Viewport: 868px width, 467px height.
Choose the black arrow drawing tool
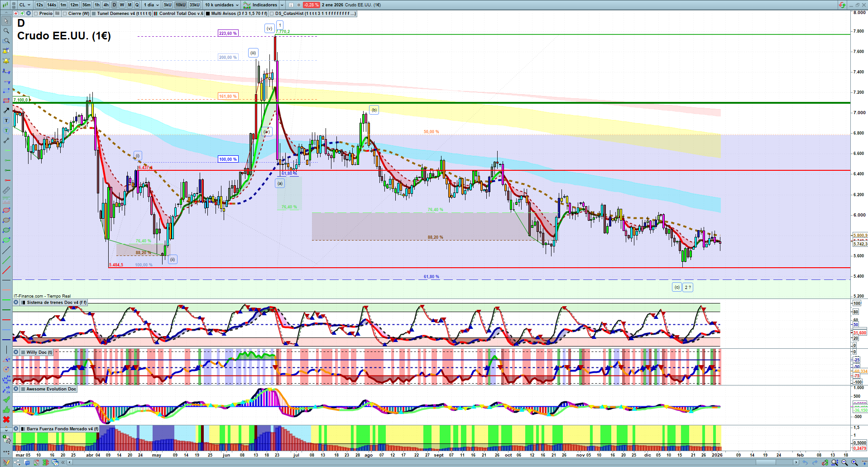pyautogui.click(x=6, y=111)
